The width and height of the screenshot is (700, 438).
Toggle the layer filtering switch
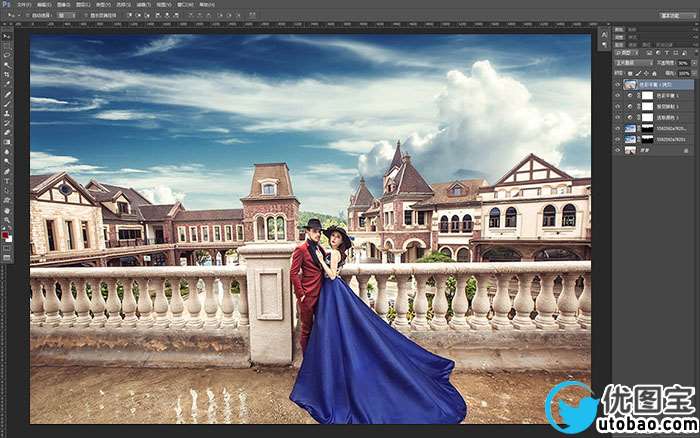[696, 51]
